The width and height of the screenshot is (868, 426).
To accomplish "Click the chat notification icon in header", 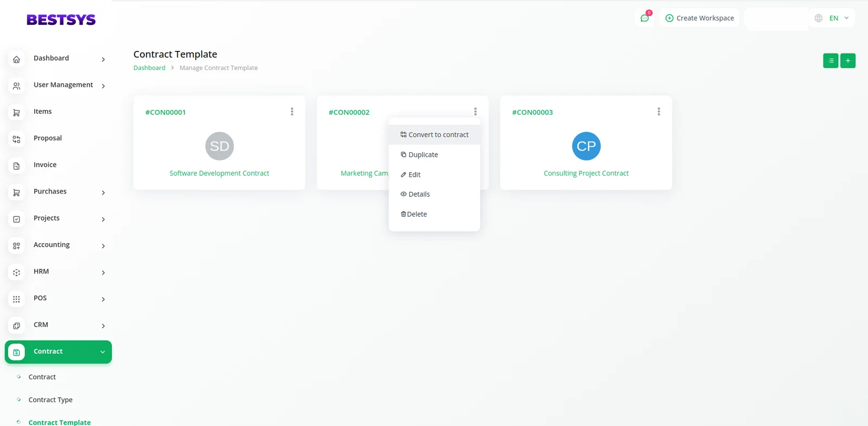I will coord(644,18).
